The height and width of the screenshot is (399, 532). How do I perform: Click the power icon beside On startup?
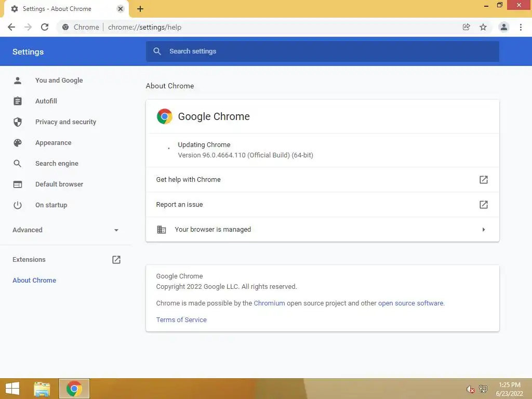coord(18,205)
